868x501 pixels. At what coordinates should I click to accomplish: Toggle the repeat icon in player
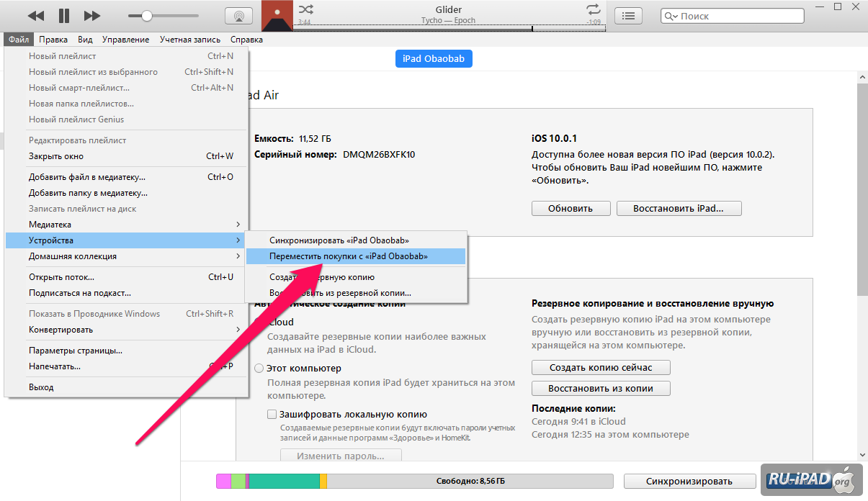click(x=594, y=9)
